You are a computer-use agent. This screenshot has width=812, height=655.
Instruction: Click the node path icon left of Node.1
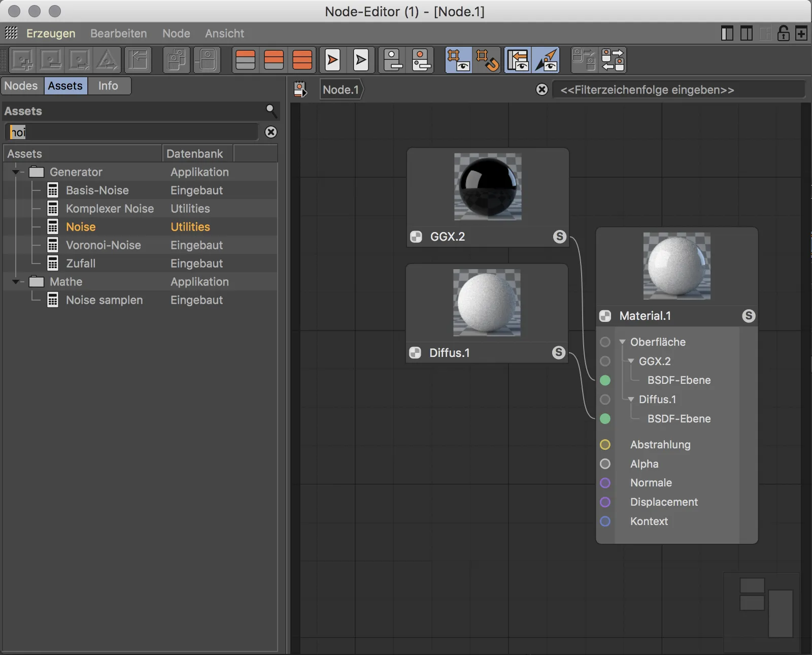[300, 90]
